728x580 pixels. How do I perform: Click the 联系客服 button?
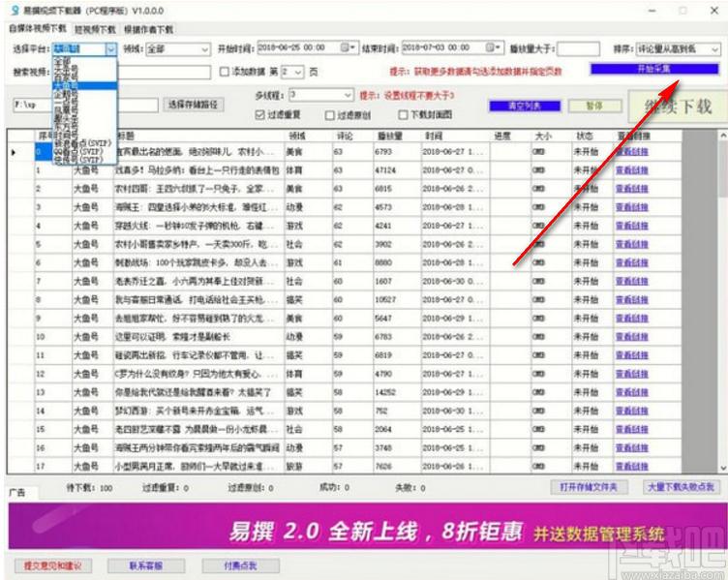(146, 565)
